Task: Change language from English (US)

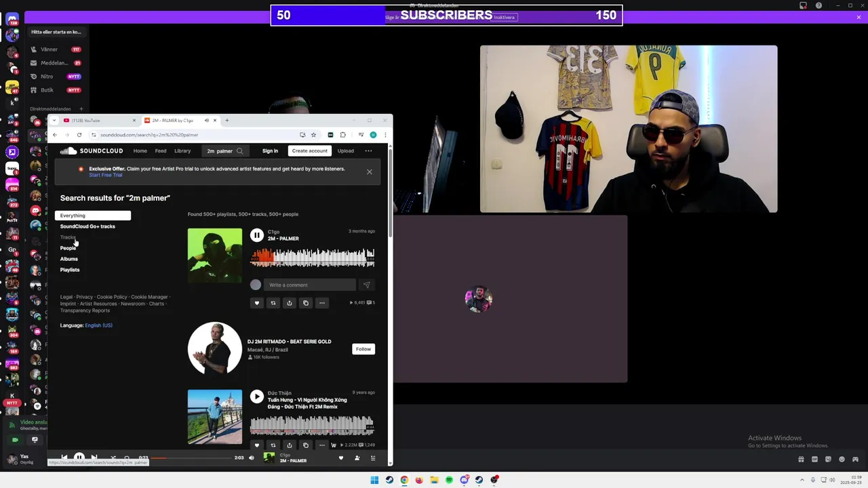Action: coord(98,325)
